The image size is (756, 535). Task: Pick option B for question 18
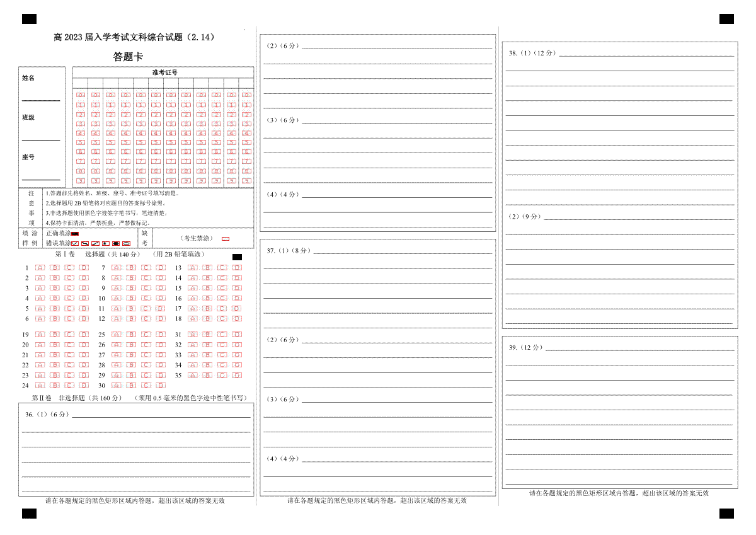point(207,319)
